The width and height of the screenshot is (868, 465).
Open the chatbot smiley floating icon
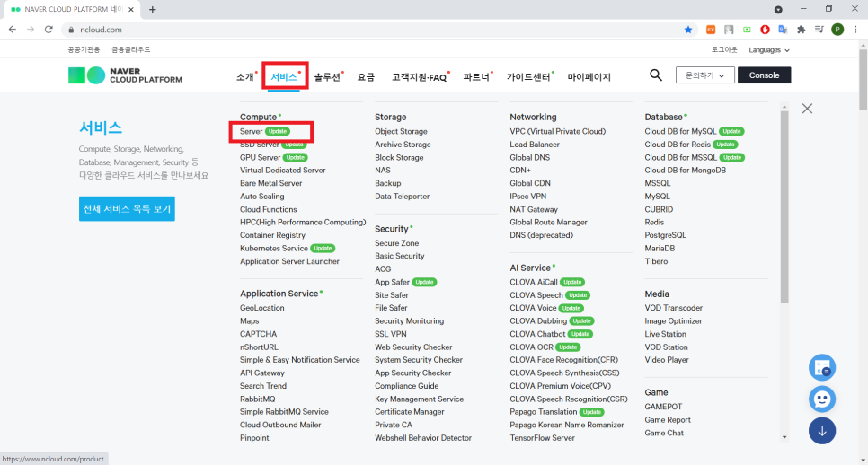[x=822, y=399]
